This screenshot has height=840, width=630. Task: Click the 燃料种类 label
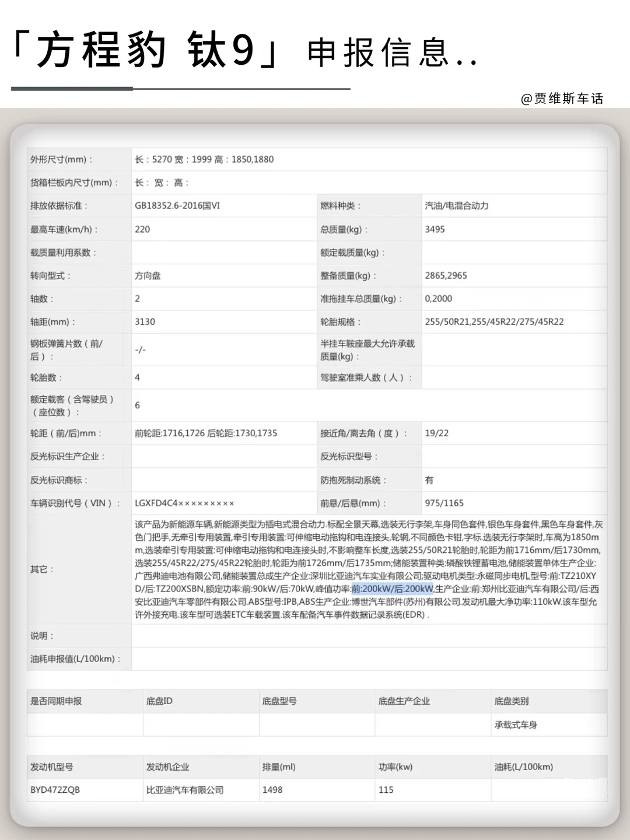341,205
